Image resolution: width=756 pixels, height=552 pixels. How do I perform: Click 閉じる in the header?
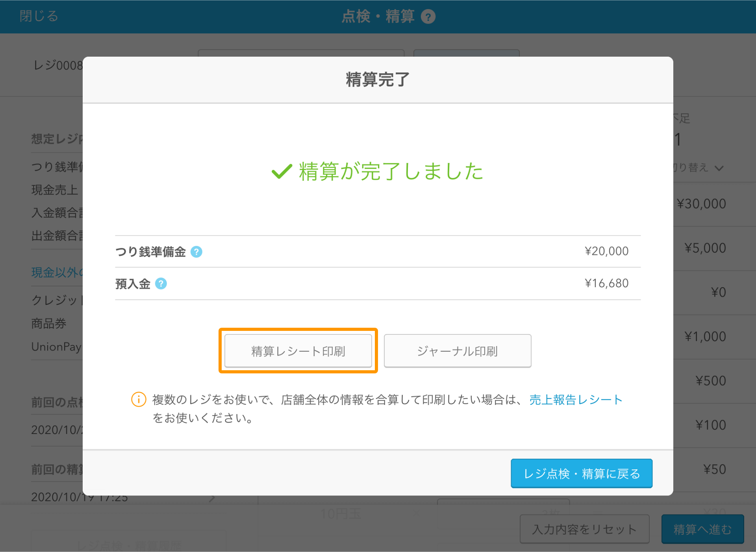[39, 16]
